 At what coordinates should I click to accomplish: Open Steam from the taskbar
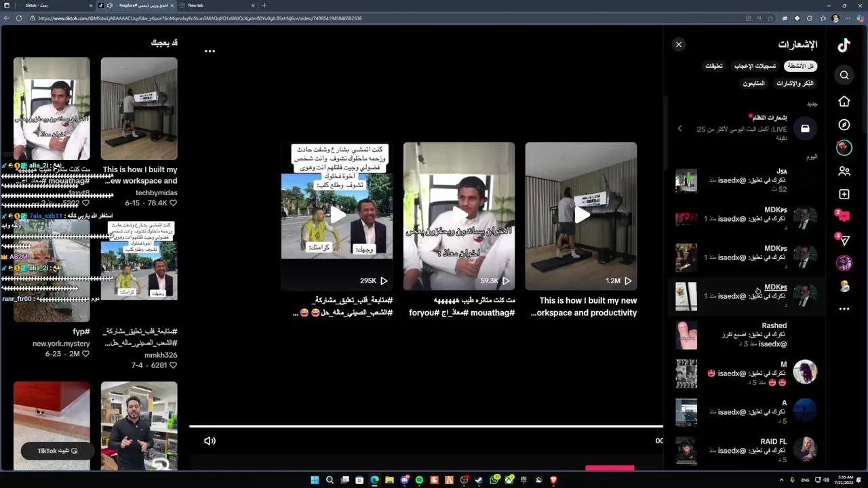pos(479,480)
